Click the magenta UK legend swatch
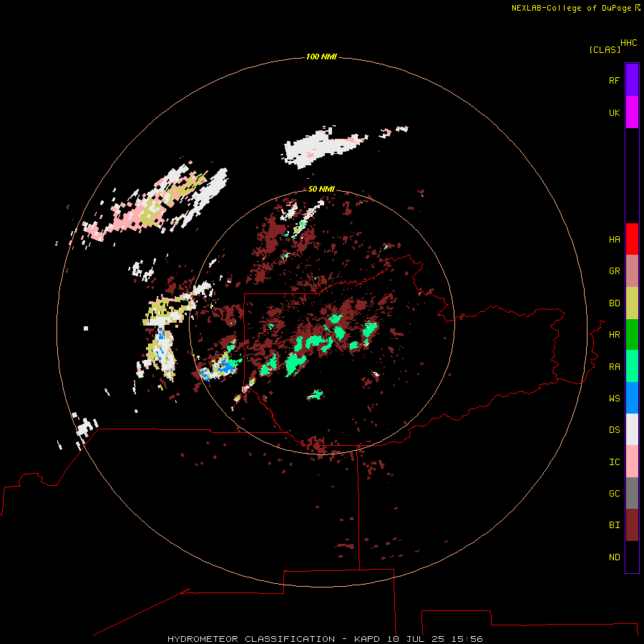 coord(632,112)
